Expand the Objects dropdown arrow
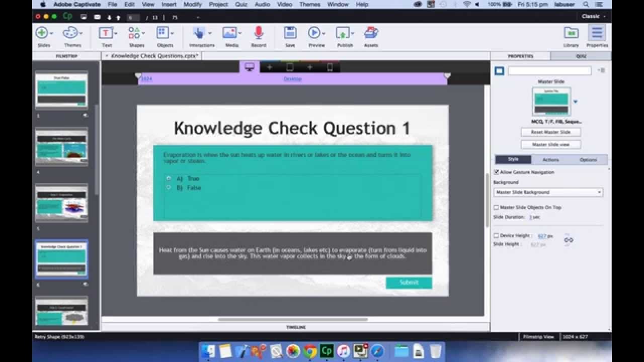The height and width of the screenshot is (362, 644). 172,33
